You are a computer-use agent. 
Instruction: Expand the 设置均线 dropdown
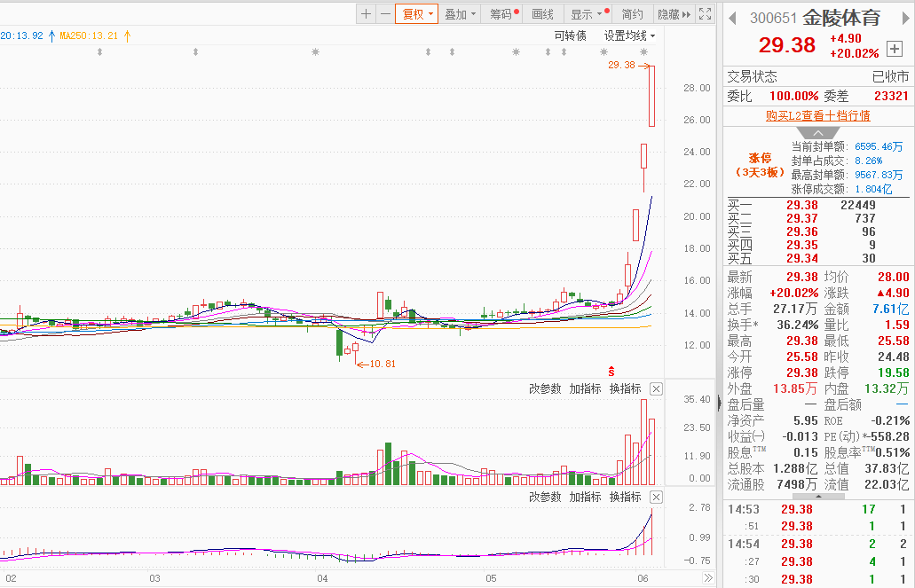[629, 35]
